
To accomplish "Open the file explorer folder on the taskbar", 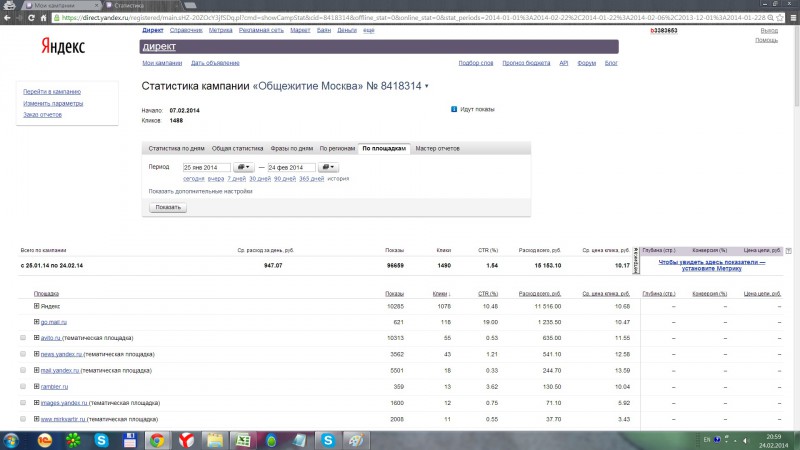I will (x=215, y=440).
